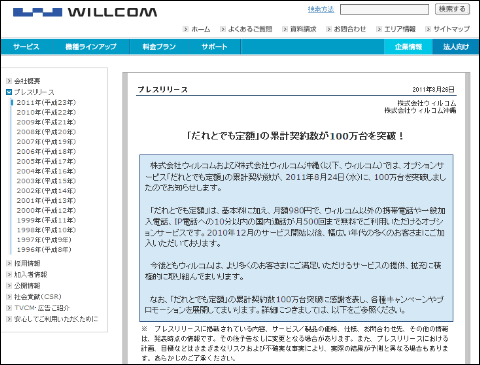Open the ホーム link
480x365 pixels.
tap(201, 29)
